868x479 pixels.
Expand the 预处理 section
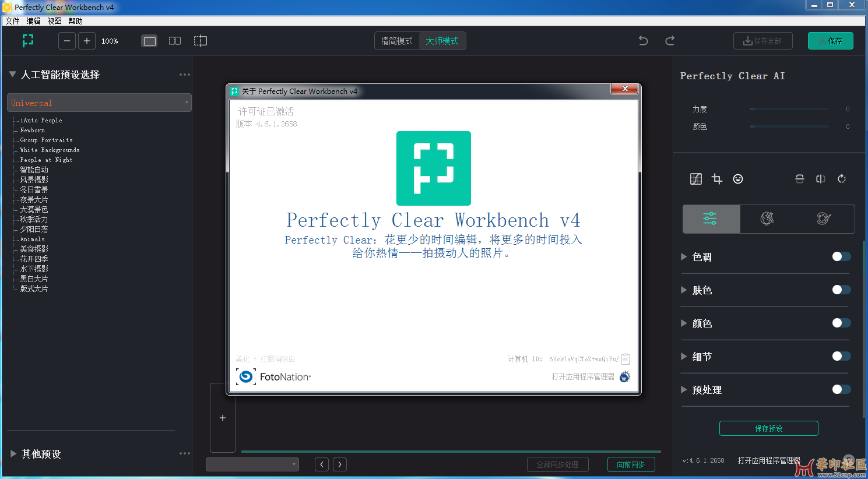pos(684,390)
